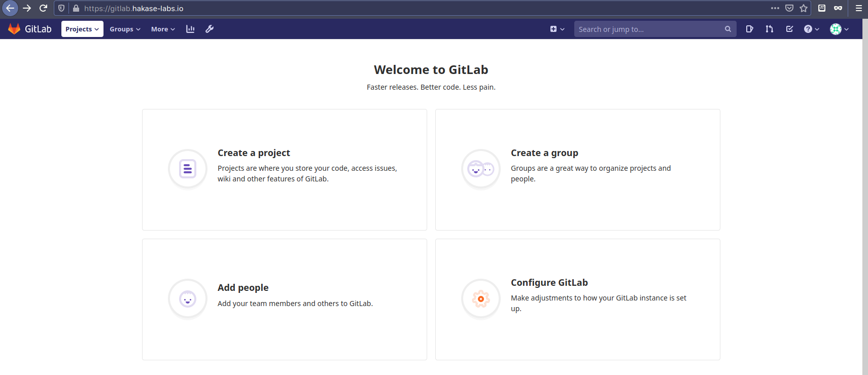Click the page vertical scrollbar
Image resolution: width=868 pixels, height=375 pixels.
pyautogui.click(x=865, y=198)
